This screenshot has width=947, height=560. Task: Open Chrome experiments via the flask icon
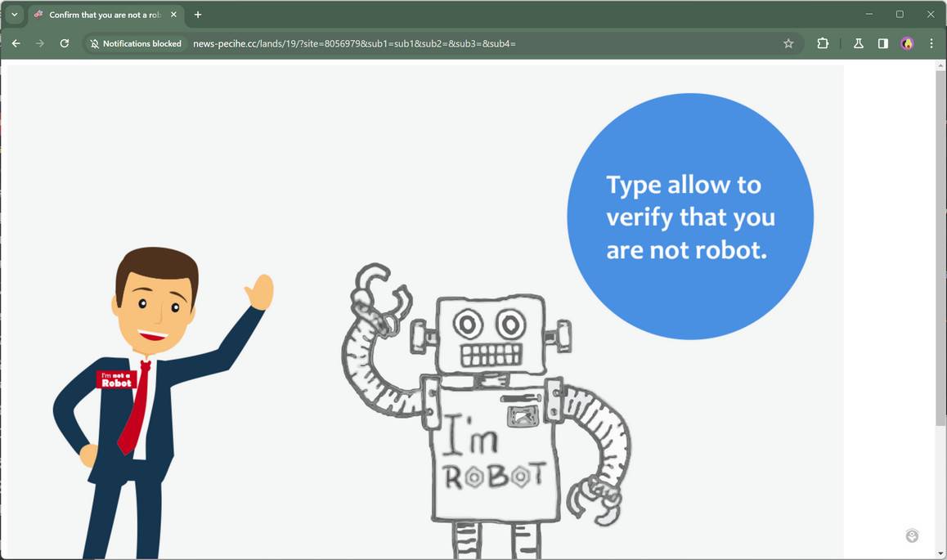[858, 43]
